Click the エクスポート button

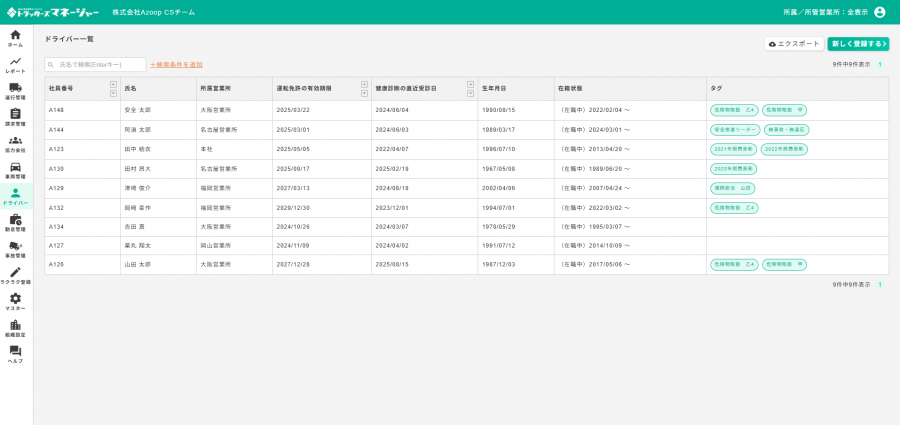(794, 44)
